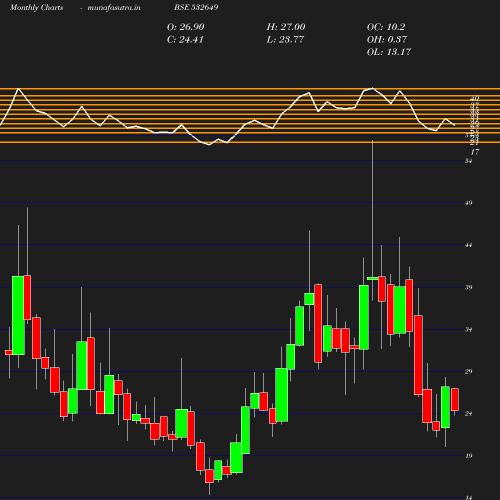500x500 pixels.
Task: Click the "BSE 532649" symbol label
Action: pos(196,7)
